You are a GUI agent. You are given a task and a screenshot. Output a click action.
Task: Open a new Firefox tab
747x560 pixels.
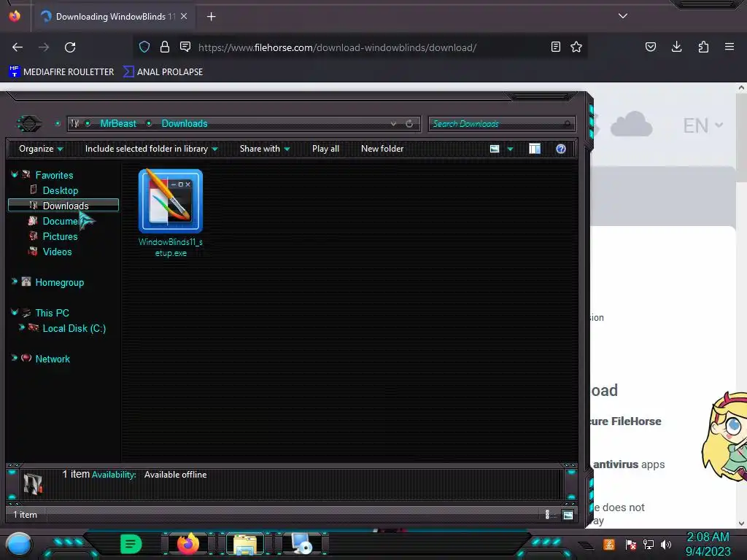(211, 17)
